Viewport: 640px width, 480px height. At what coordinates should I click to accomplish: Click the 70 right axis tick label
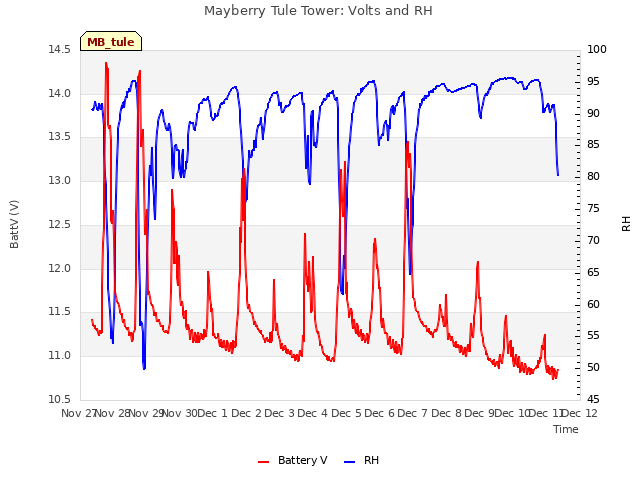(x=593, y=240)
